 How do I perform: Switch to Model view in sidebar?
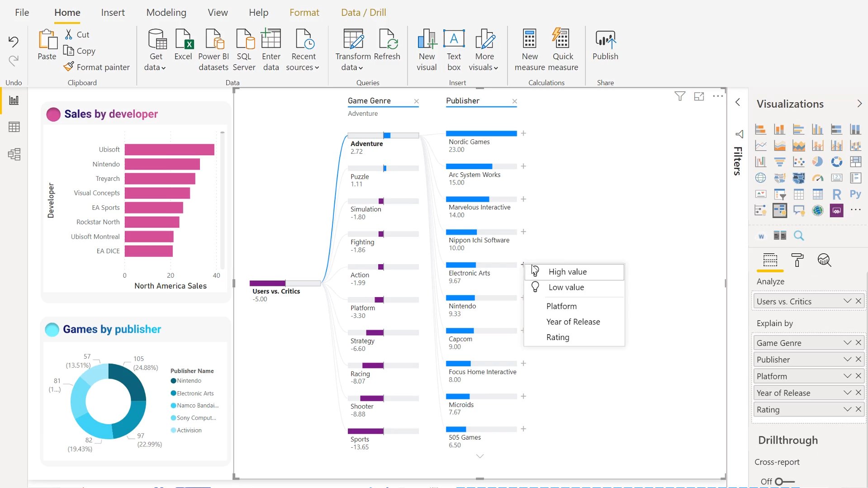pos(14,154)
